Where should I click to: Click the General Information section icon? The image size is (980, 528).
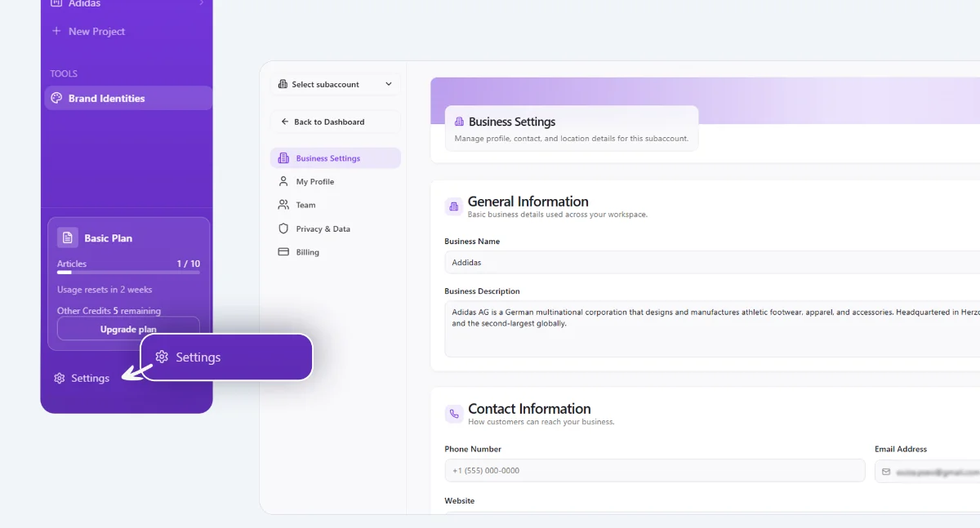[x=454, y=206]
